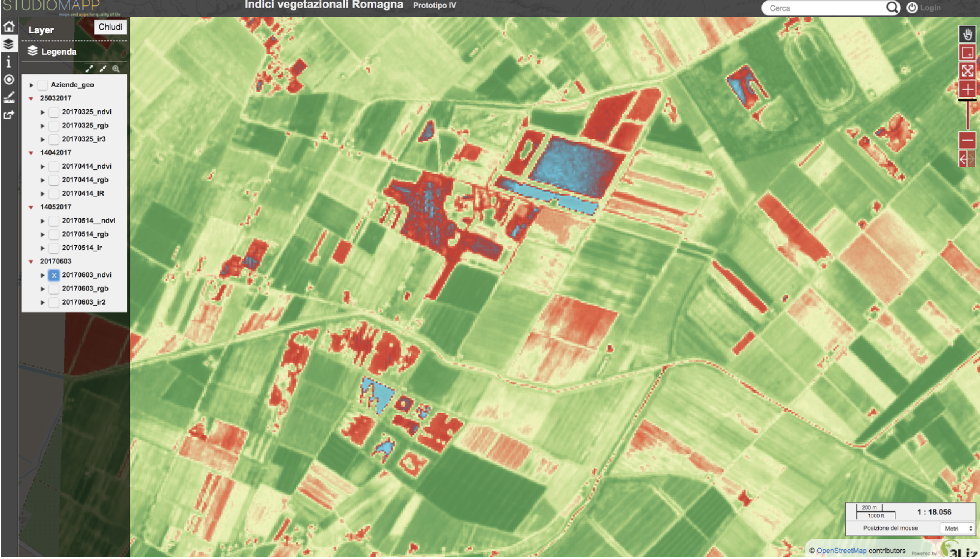The width and height of the screenshot is (980, 559).
Task: Select the 20170414_ndvi layer name
Action: [x=87, y=166]
